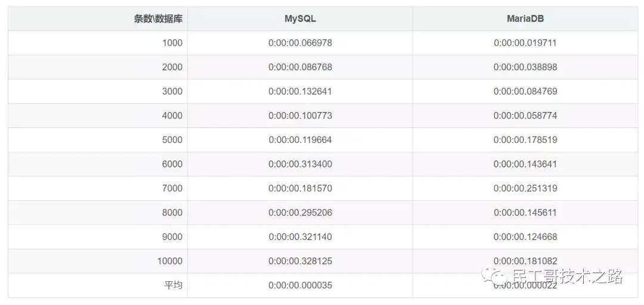This screenshot has width=644, height=305.
Task: Select MySQL value 0:00:00.321140
Action: pyautogui.click(x=300, y=236)
